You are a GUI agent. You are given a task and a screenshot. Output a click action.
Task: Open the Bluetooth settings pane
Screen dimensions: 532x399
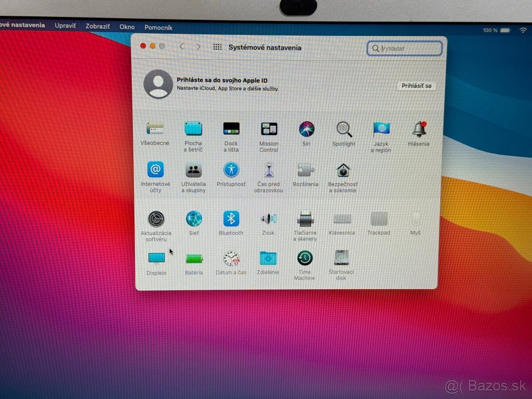tap(231, 218)
